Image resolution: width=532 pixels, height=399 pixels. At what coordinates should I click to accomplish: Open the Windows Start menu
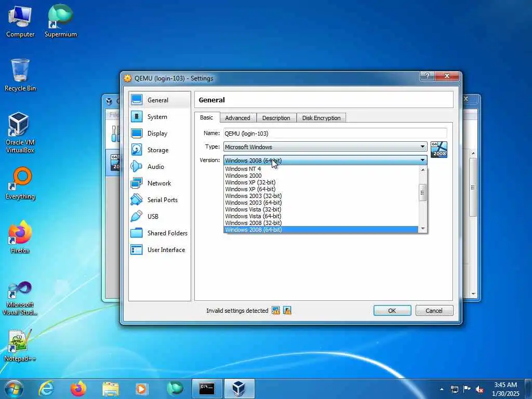point(14,389)
